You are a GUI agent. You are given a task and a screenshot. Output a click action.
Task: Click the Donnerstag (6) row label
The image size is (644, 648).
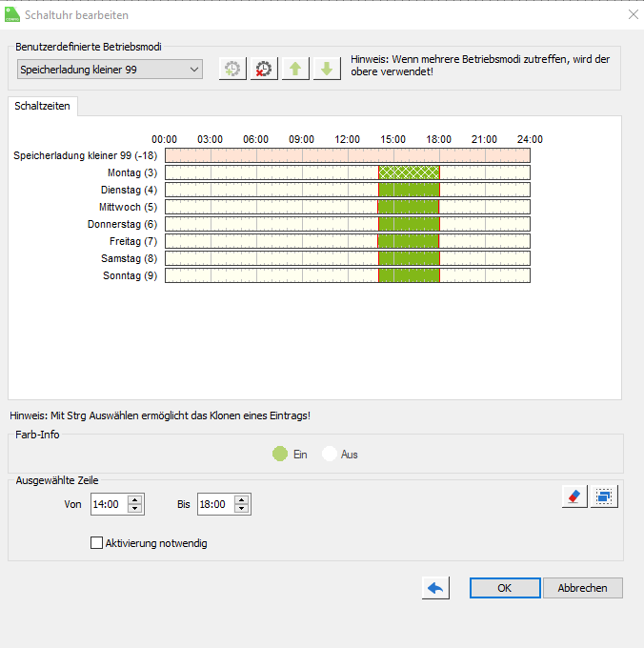click(x=122, y=224)
